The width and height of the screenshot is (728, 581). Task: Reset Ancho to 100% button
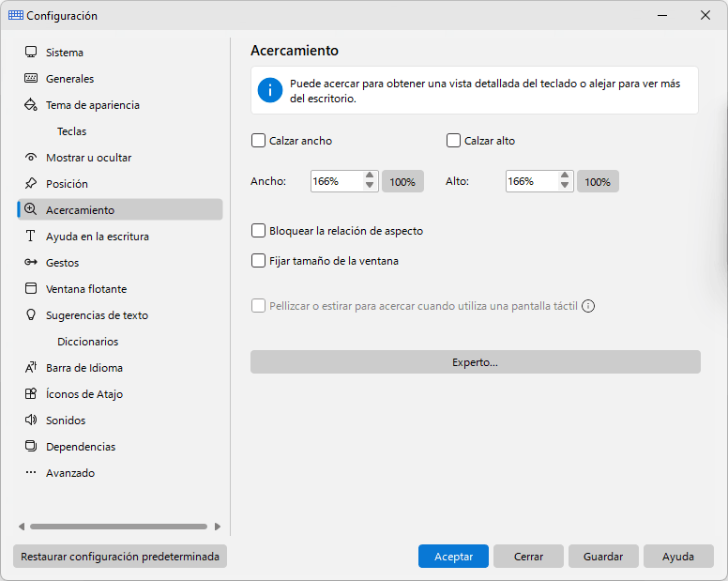(402, 181)
